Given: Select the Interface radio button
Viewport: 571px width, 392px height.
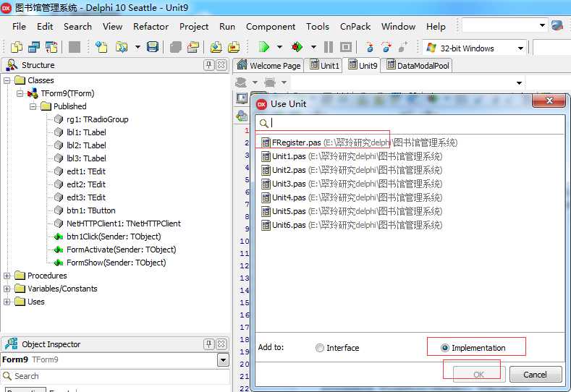Looking at the screenshot, I should [x=319, y=348].
